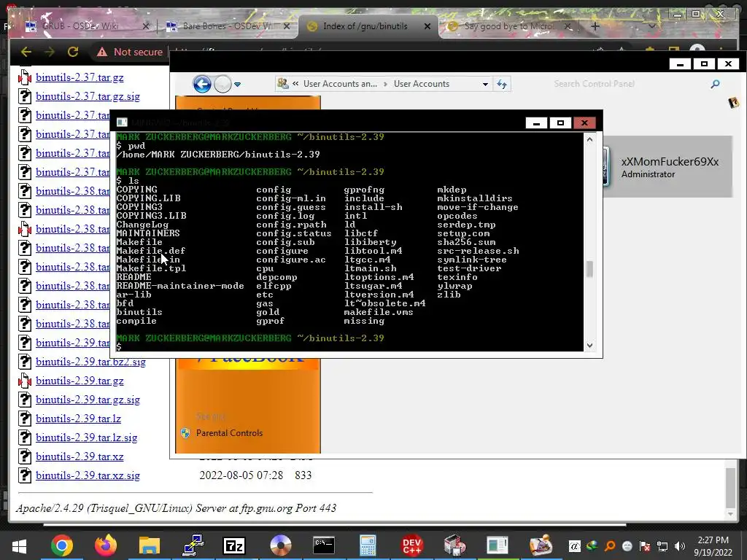Screen dimensions: 747x560
Task: Expand breadcrumb chevron before User Accounts an...
Action: [295, 84]
